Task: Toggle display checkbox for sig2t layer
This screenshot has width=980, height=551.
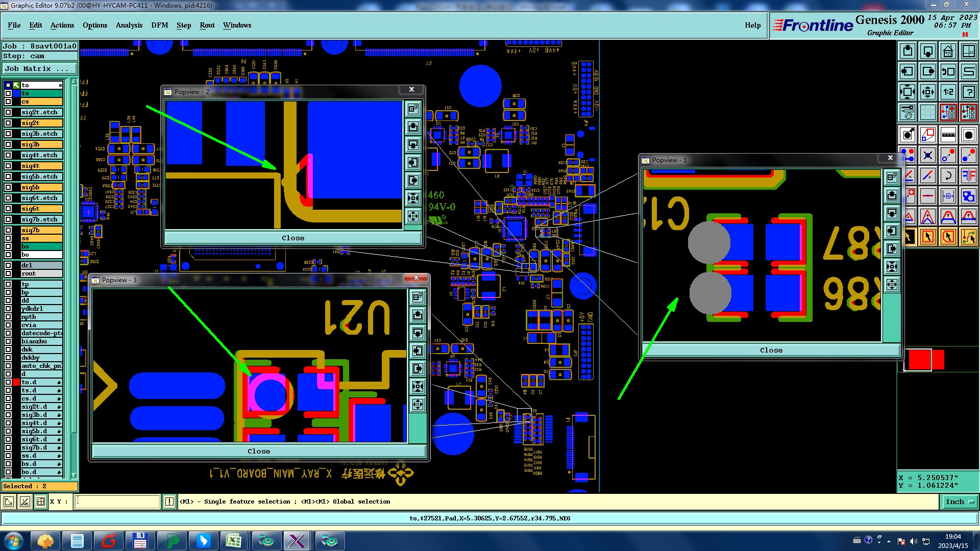Action: [8, 123]
